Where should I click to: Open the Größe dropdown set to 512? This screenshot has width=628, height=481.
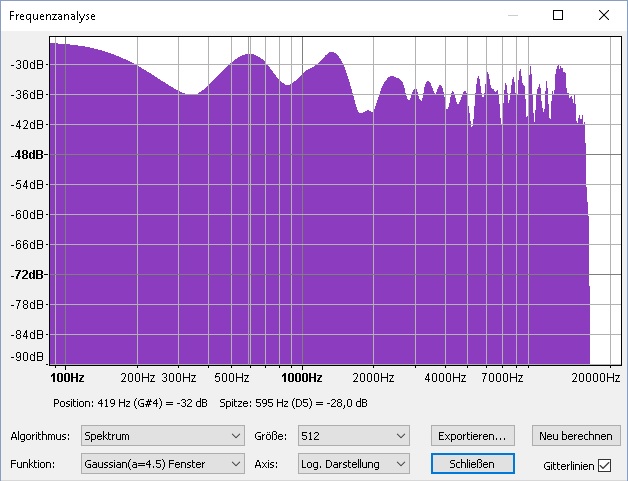[x=353, y=436]
